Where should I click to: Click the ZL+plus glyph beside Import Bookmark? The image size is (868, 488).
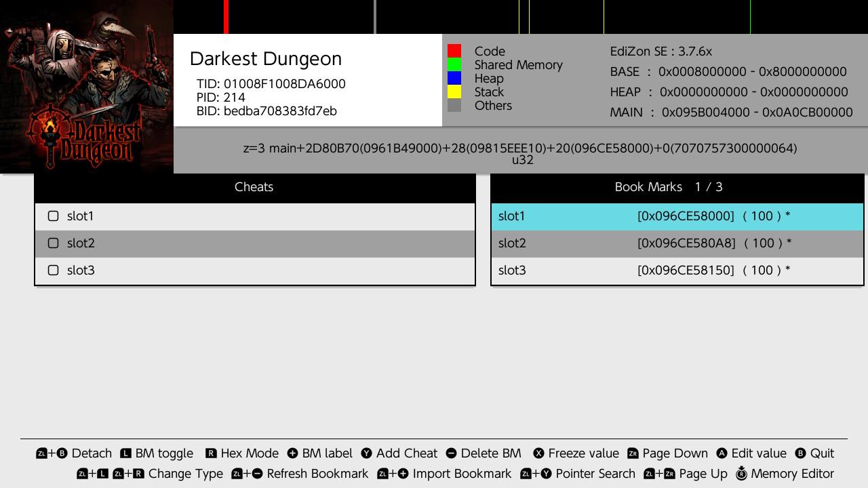[393, 474]
